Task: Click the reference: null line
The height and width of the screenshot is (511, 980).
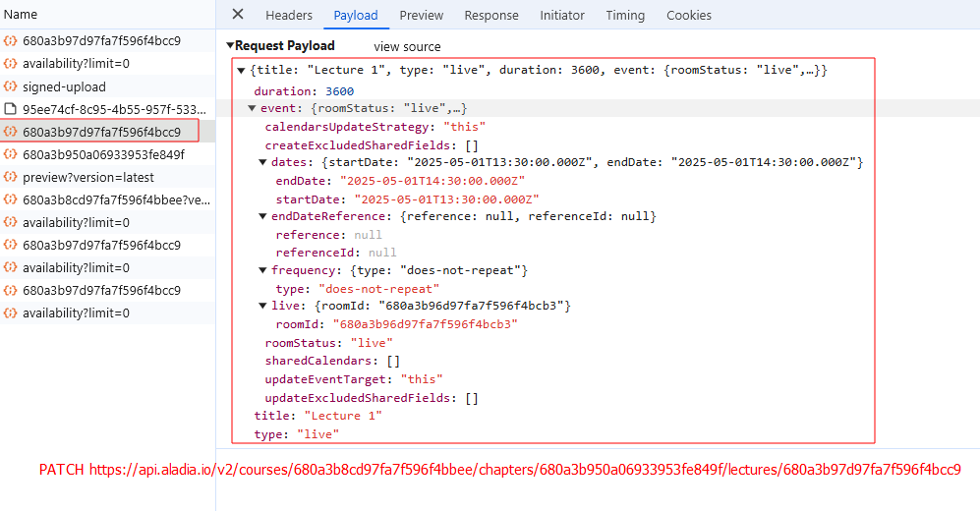Action: (x=328, y=235)
